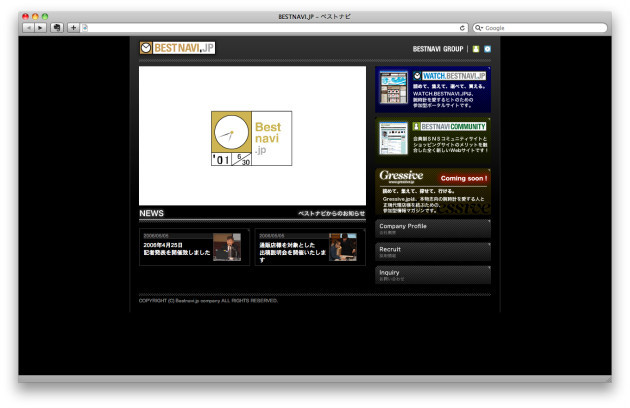Image resolution: width=630 pixels, height=408 pixels.
Task: Open the Evernote clipper toolbar icon
Action: tap(57, 28)
